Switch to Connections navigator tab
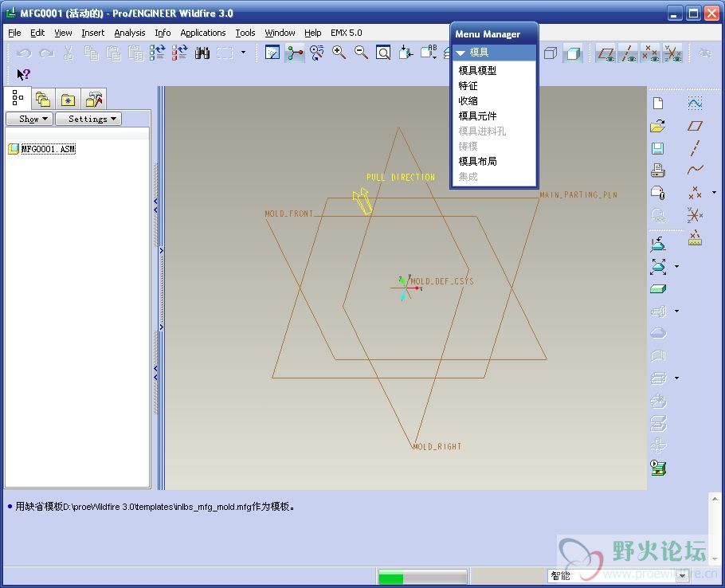725x588 pixels. [94, 99]
